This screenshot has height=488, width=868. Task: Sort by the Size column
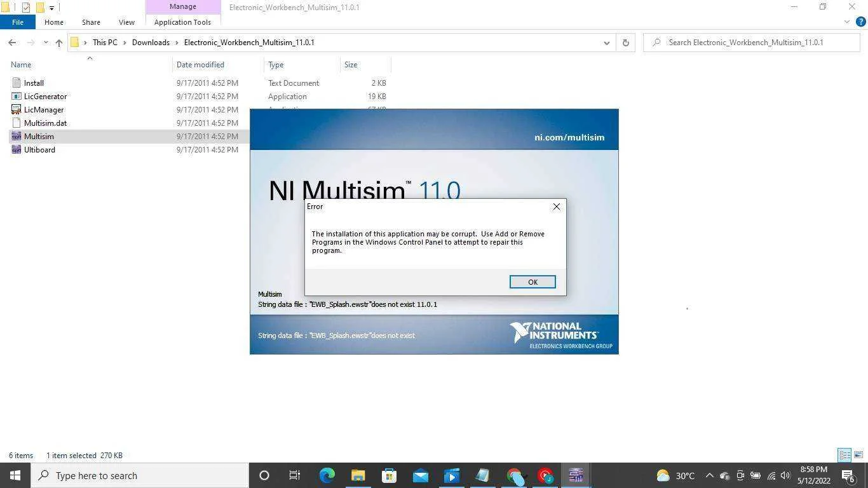351,65
